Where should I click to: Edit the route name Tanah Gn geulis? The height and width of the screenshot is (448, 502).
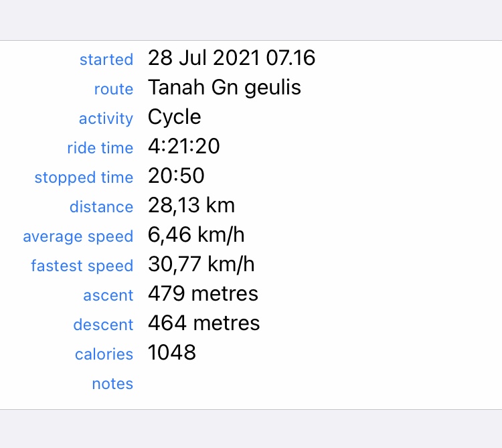[224, 88]
